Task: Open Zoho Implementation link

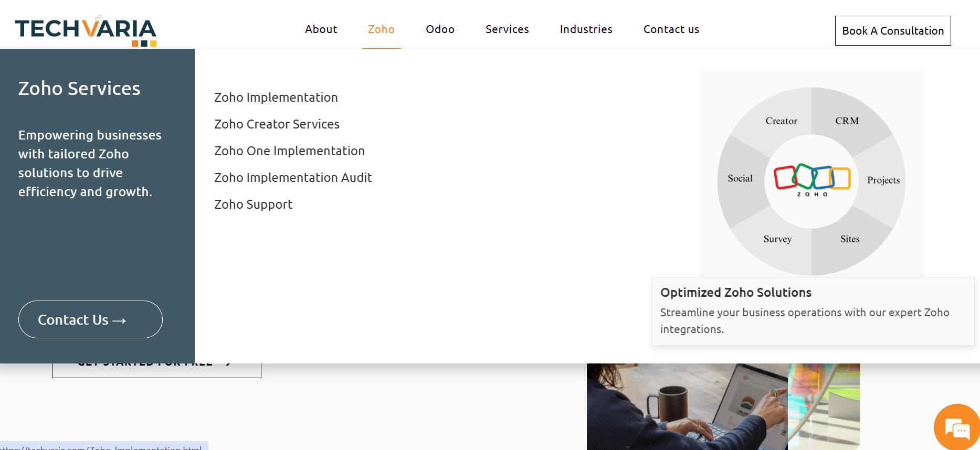Action: 276,98
